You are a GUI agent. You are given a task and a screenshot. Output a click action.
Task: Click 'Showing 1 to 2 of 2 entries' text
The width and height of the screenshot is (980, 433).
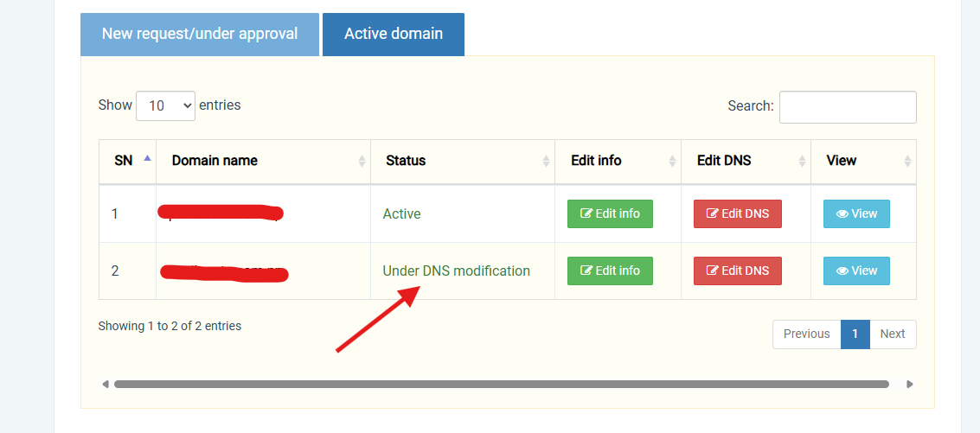(170, 326)
